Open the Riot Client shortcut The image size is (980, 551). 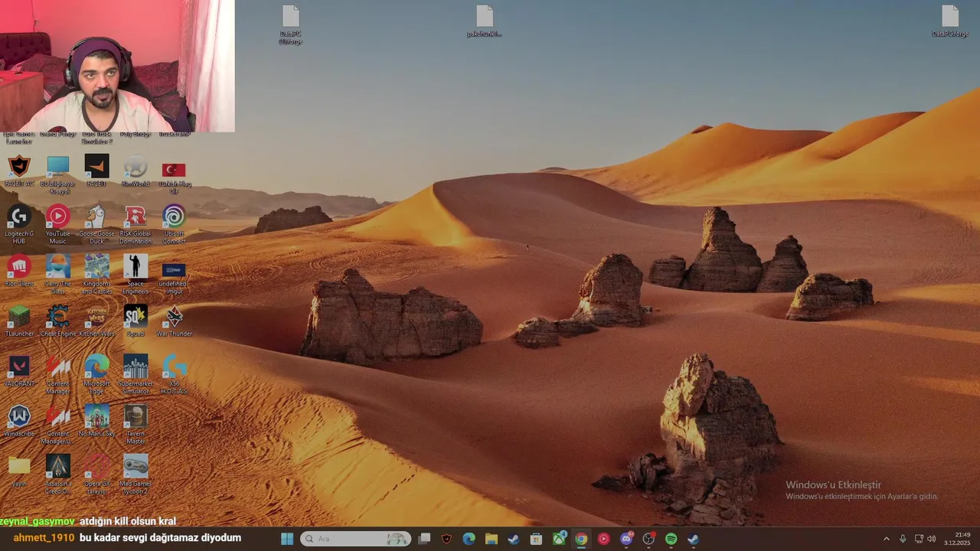19,271
